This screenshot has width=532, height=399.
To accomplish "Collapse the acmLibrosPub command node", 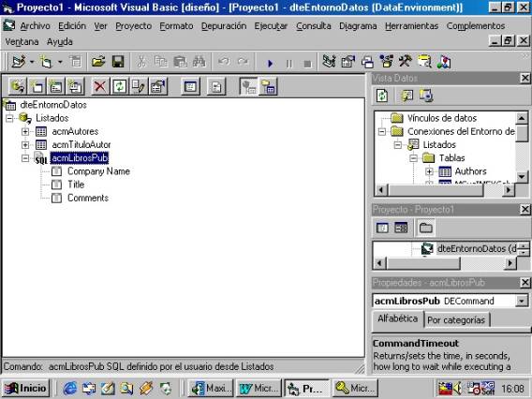I will [x=25, y=158].
